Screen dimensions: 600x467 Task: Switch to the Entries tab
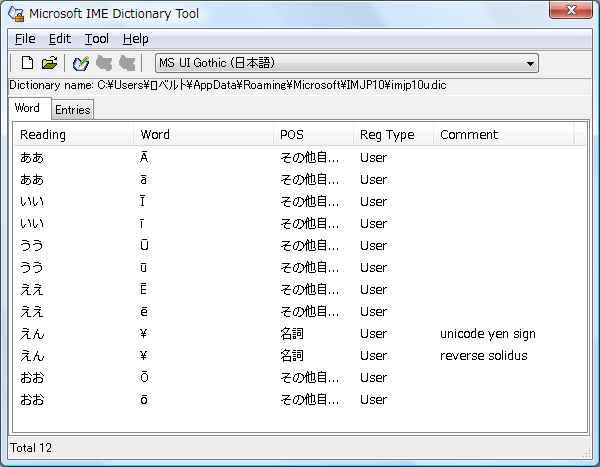pos(72,110)
